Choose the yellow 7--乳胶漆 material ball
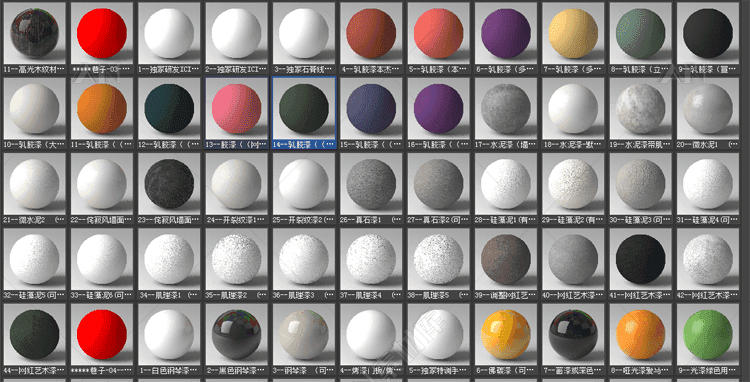The image size is (750, 382). [574, 33]
